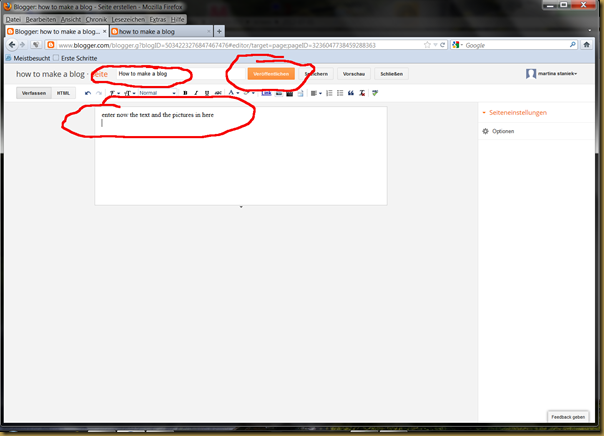Click the numbered list icon

(x=329, y=93)
